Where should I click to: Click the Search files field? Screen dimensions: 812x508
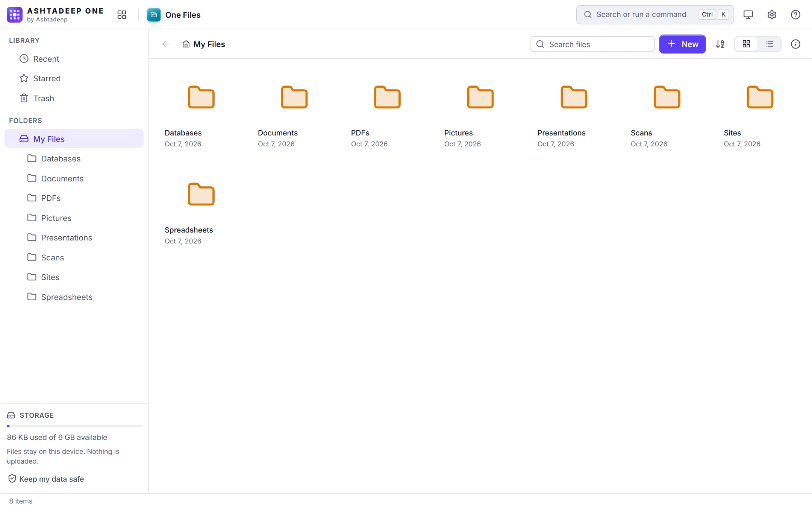(592, 44)
